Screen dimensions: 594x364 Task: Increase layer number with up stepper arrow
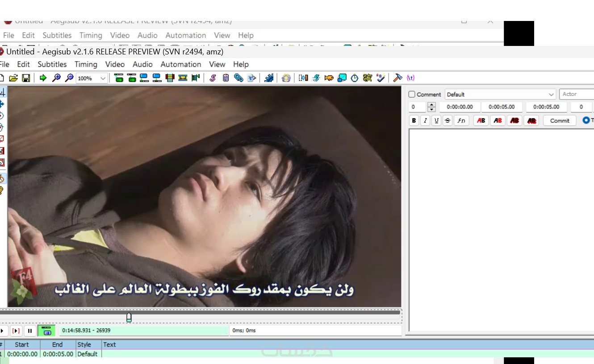431,105
